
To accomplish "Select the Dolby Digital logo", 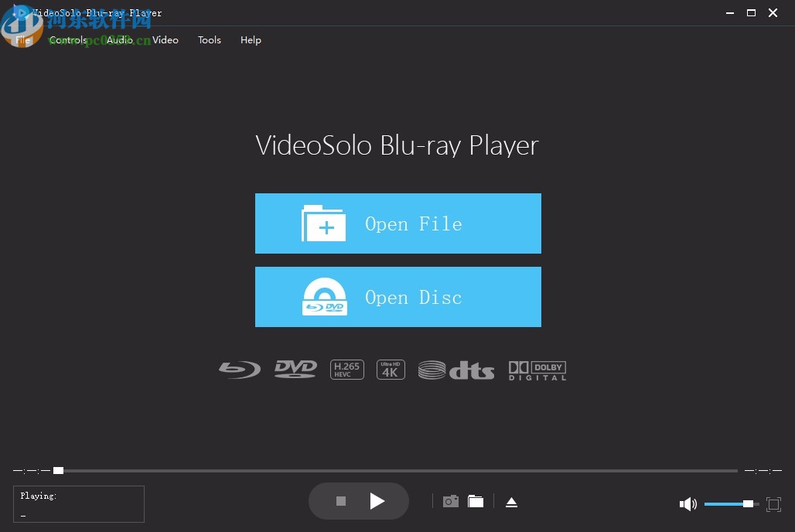I will pyautogui.click(x=537, y=370).
